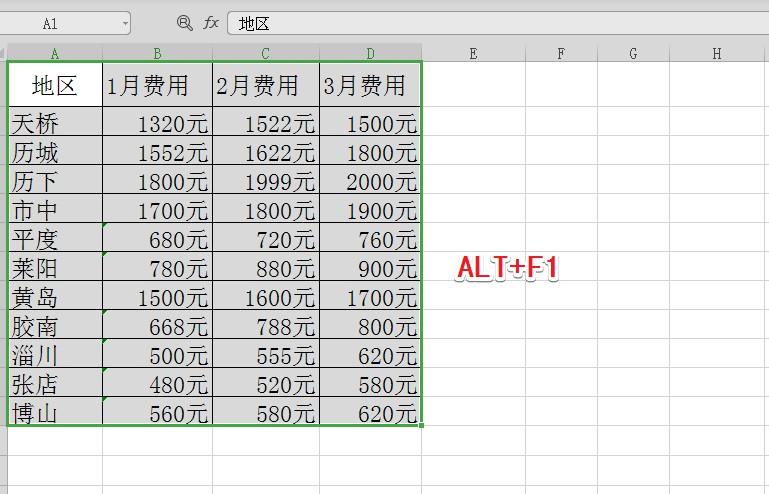Viewport: 769px width, 494px height.
Task: Click the 2月费用 header cell
Action: click(266, 84)
